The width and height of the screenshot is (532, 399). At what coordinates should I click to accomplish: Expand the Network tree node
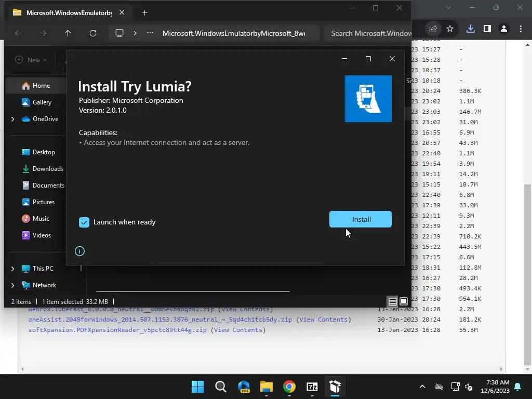[x=13, y=285]
